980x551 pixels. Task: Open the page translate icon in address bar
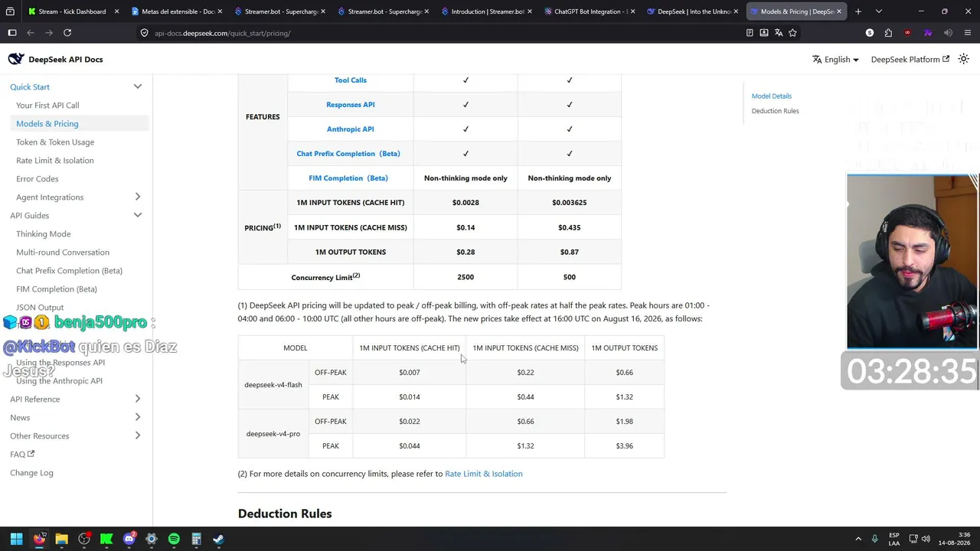pyautogui.click(x=778, y=33)
